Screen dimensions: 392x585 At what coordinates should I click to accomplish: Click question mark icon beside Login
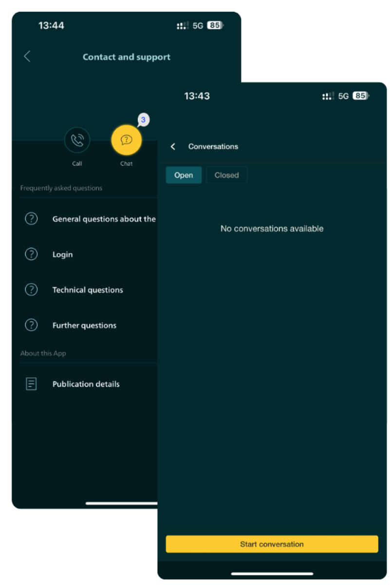(31, 254)
